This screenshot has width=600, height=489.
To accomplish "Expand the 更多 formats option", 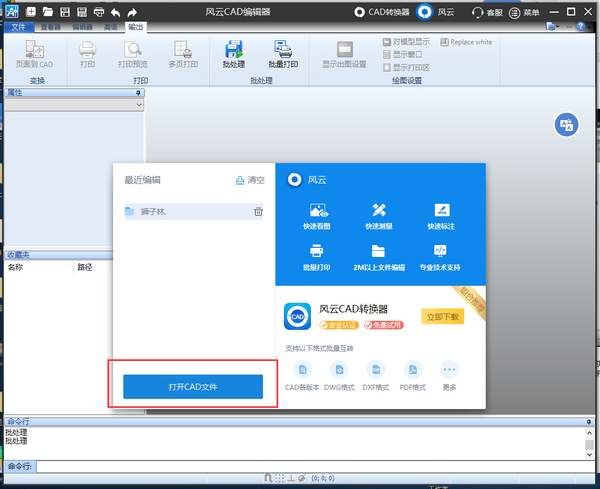I will 449,370.
